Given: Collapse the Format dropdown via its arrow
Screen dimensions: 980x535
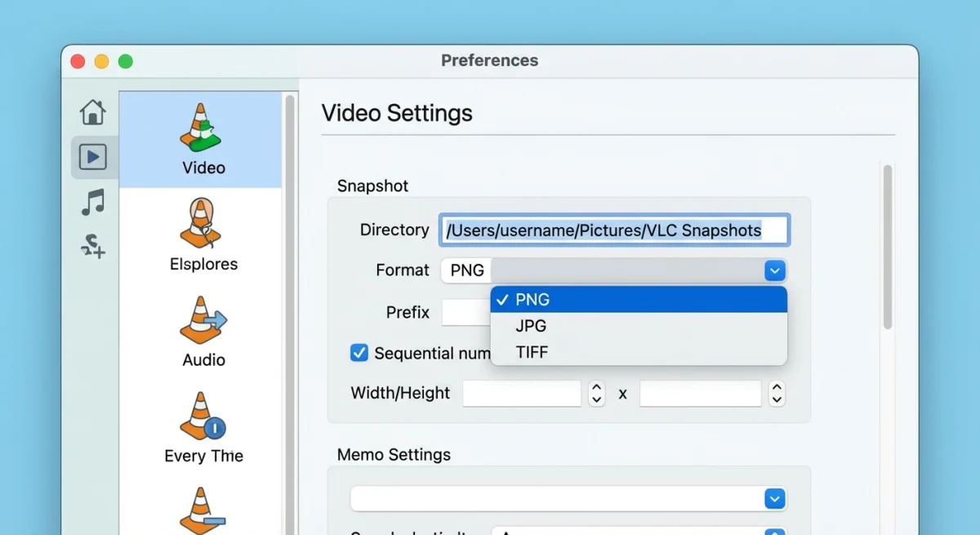Looking at the screenshot, I should coord(775,270).
